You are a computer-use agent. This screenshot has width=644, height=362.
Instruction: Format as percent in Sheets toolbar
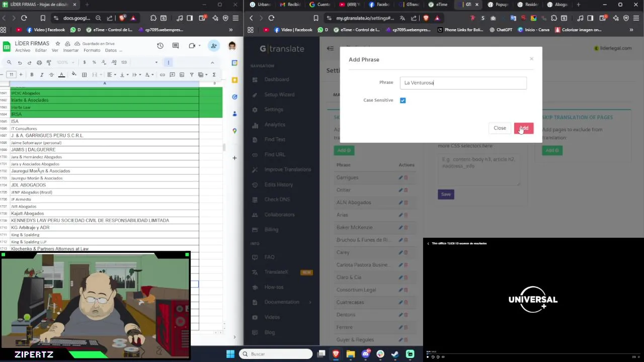[94, 62]
